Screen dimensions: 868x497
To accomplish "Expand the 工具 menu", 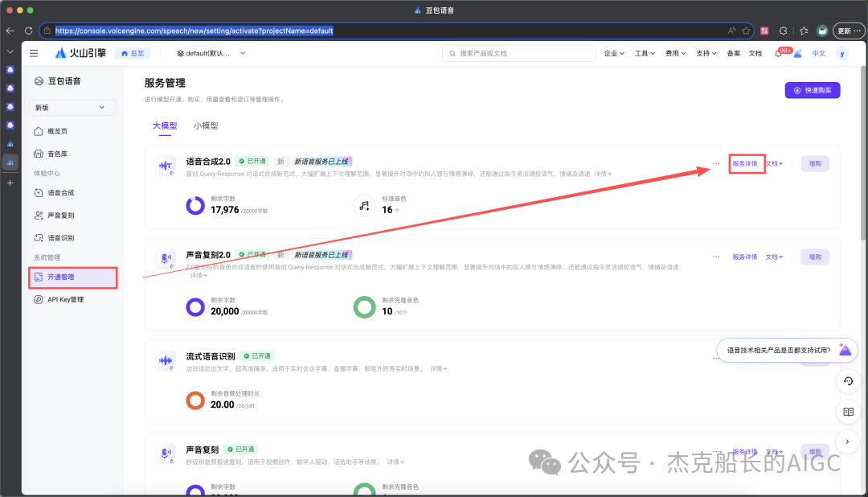I will [x=645, y=53].
